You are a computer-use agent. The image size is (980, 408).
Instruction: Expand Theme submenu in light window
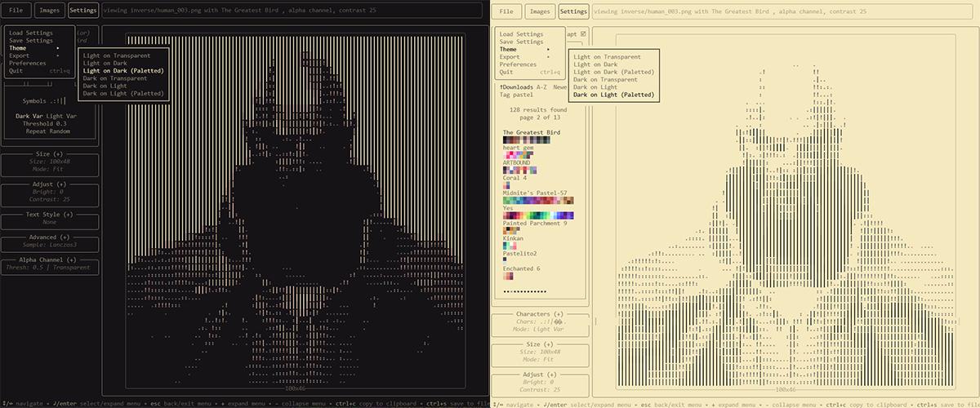[524, 49]
